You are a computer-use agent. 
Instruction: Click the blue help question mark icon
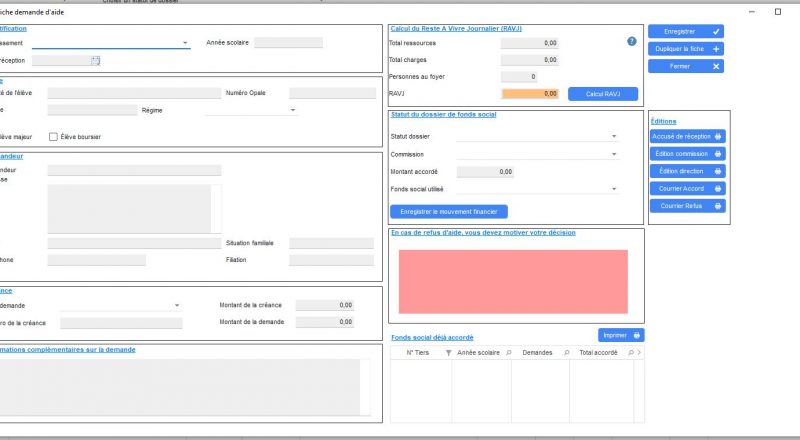point(632,42)
